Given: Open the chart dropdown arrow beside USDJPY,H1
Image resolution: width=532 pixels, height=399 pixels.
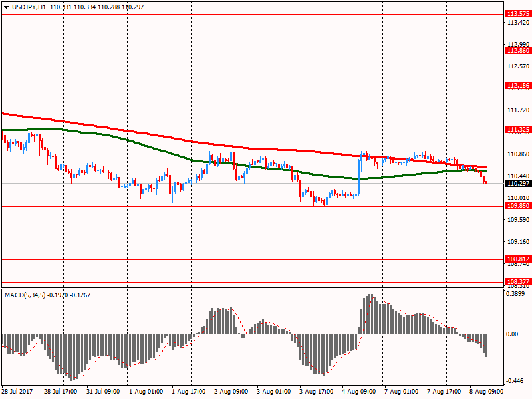Looking at the screenshot, I should coord(6,7).
